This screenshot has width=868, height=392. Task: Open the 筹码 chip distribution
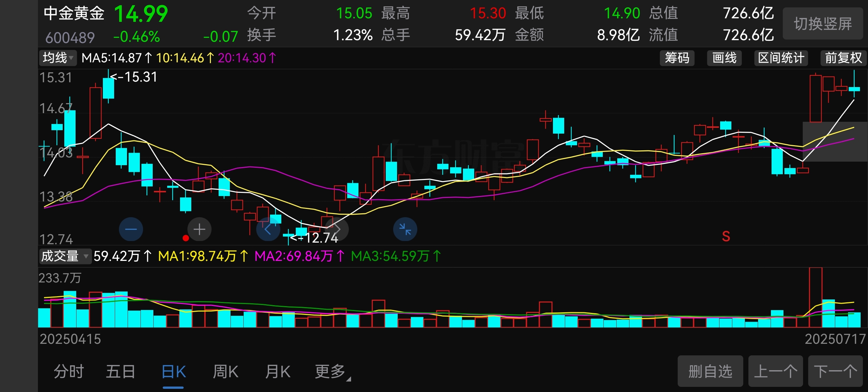coord(677,58)
